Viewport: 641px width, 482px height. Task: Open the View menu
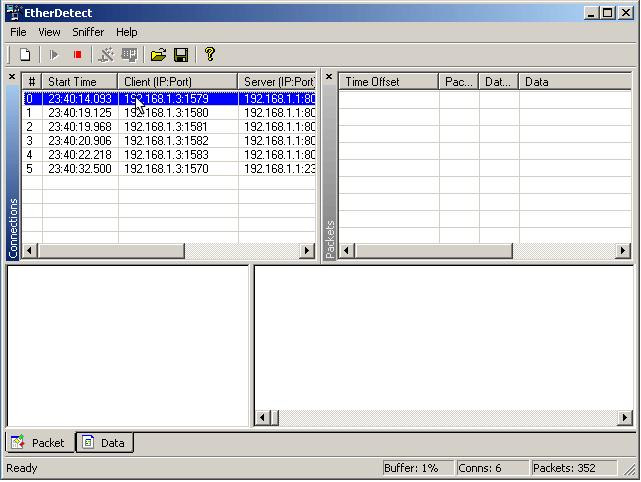[x=49, y=32]
